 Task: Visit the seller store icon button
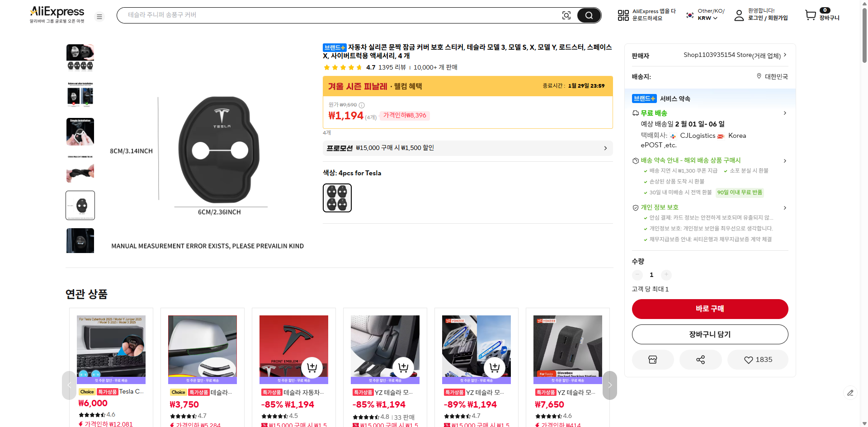pos(652,360)
